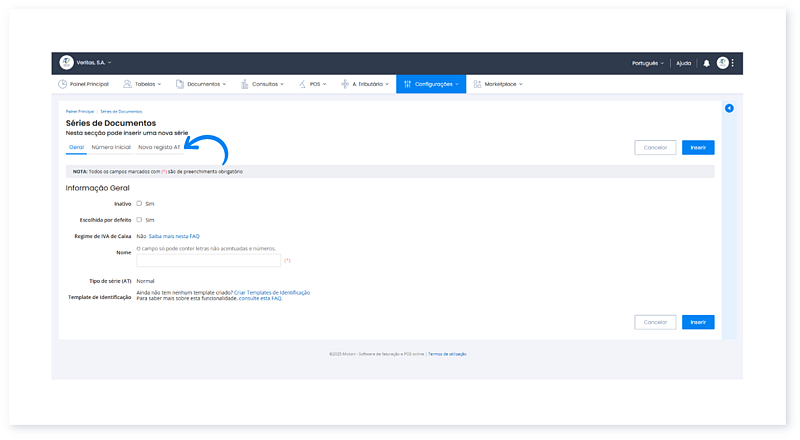Tick the Inativo checkbox

pyautogui.click(x=139, y=203)
